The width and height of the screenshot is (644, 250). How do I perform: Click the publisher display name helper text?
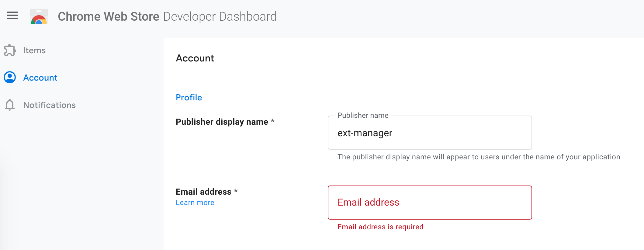tap(479, 157)
